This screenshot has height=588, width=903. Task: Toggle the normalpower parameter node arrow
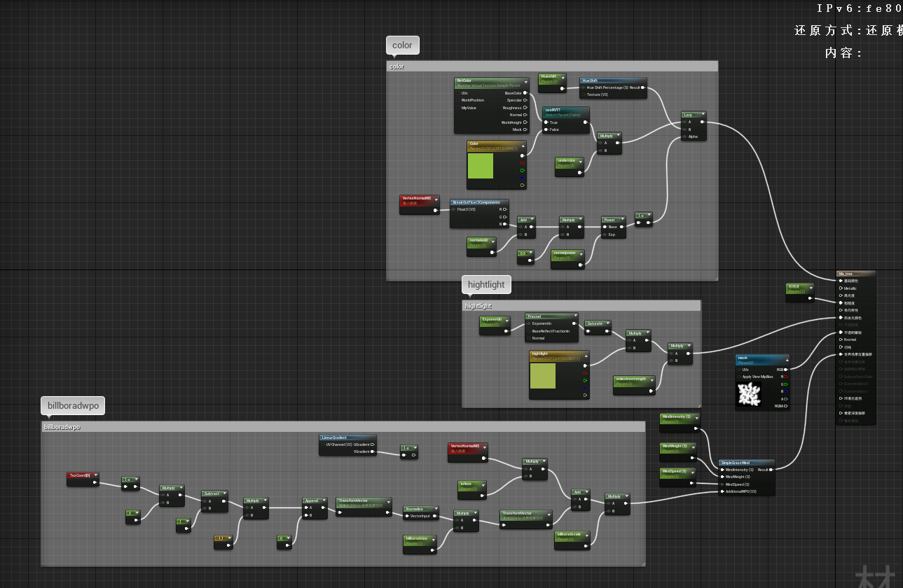[x=581, y=254]
